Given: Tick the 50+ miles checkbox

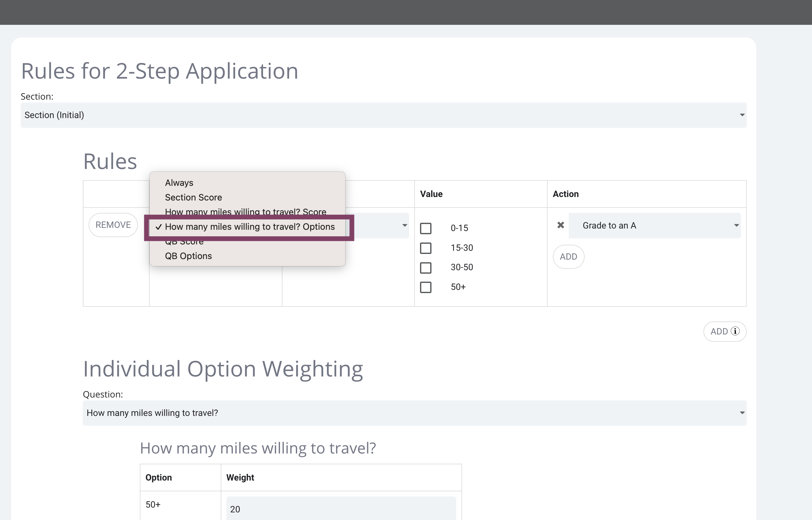Looking at the screenshot, I should [426, 287].
